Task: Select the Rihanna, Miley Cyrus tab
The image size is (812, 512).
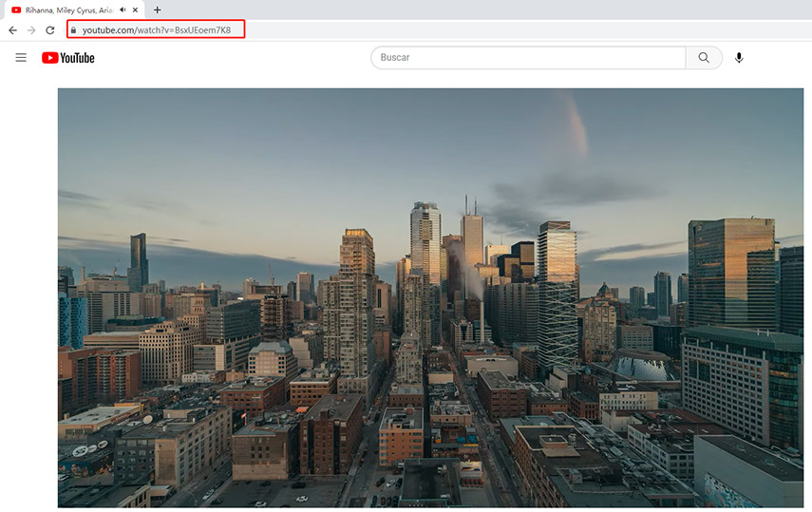Action: coord(75,9)
